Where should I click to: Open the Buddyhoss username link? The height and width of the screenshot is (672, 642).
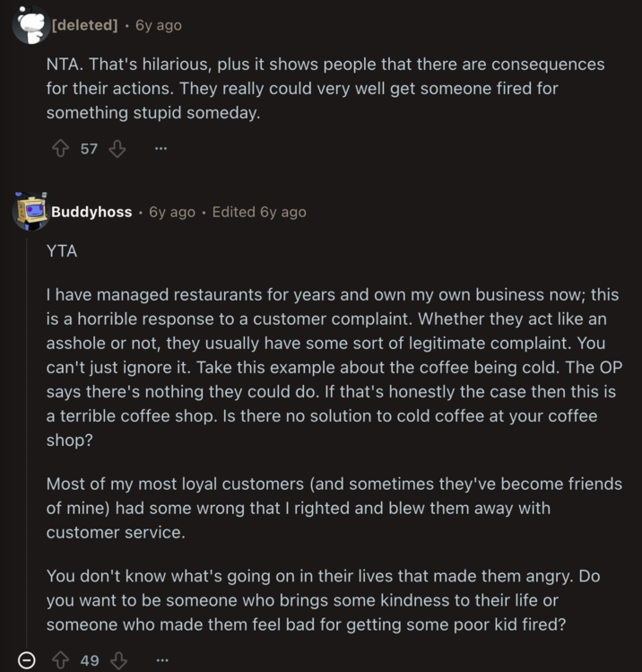point(91,213)
